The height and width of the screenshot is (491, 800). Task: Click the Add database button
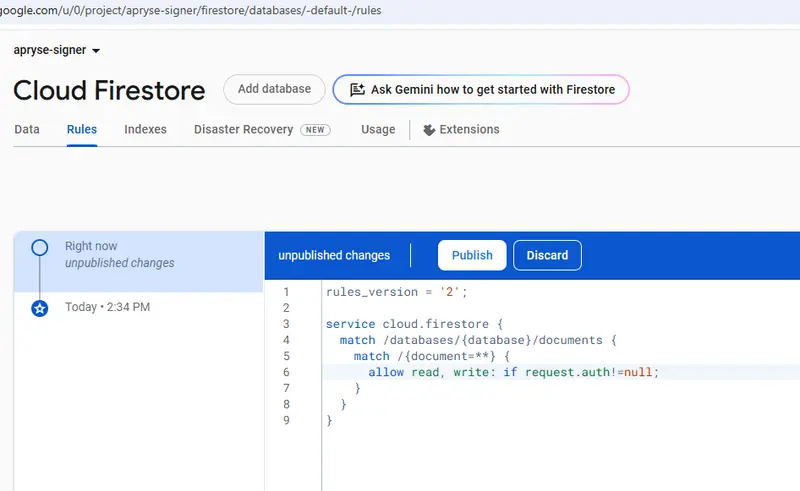[274, 89]
